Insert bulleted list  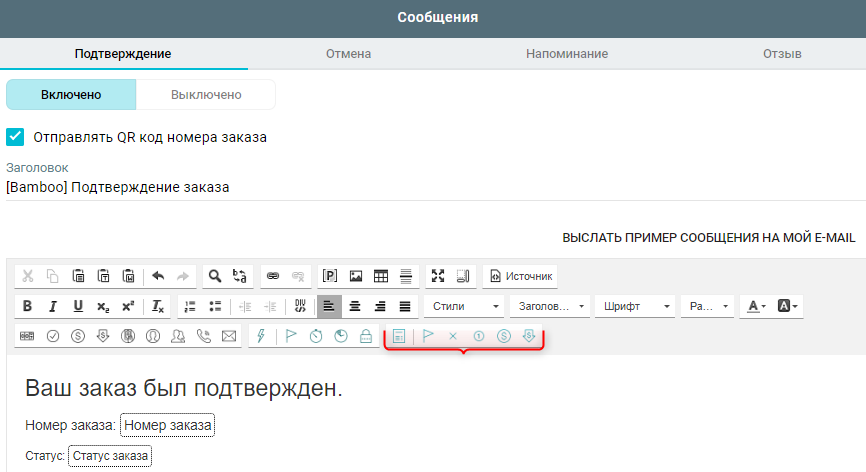coord(215,306)
